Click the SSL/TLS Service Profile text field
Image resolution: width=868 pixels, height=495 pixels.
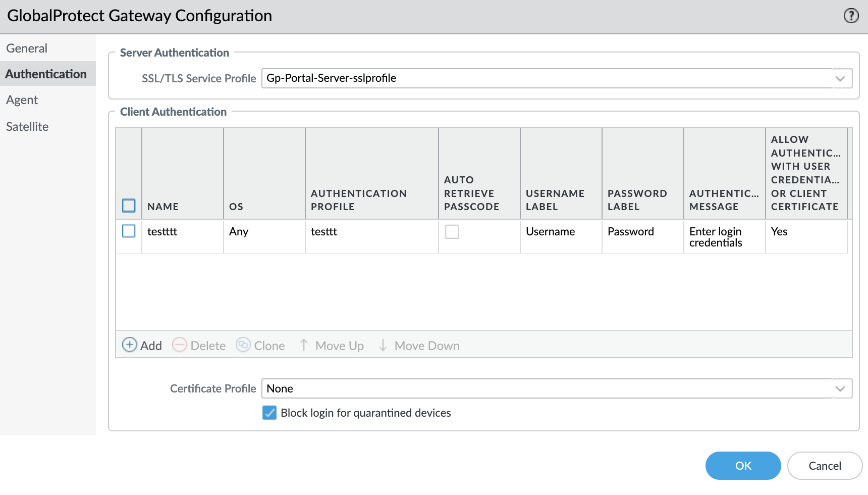[x=545, y=78]
